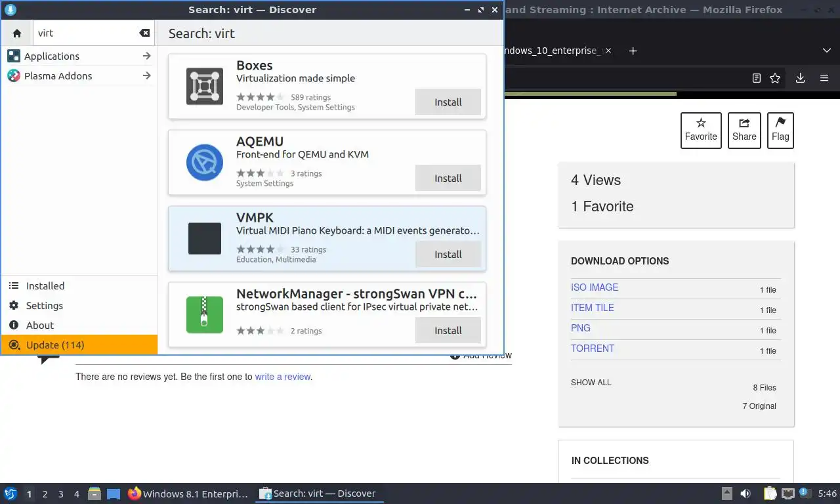The height and width of the screenshot is (504, 840).
Task: Download the TORRENT file
Action: 593,348
